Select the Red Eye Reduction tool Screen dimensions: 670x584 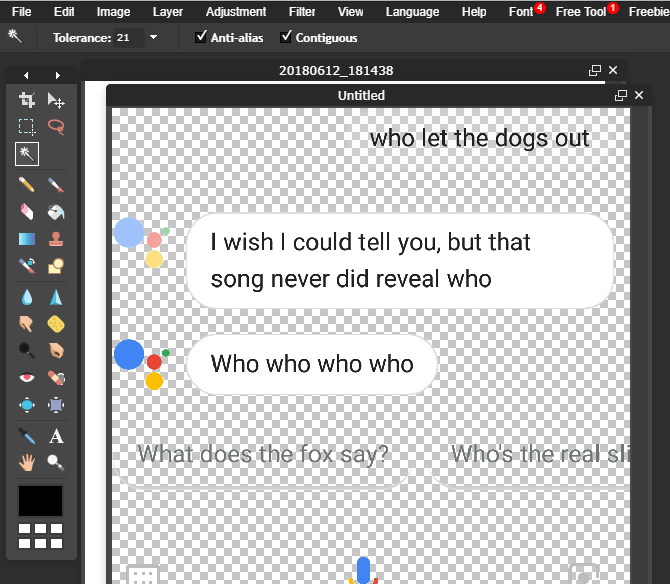(26, 378)
